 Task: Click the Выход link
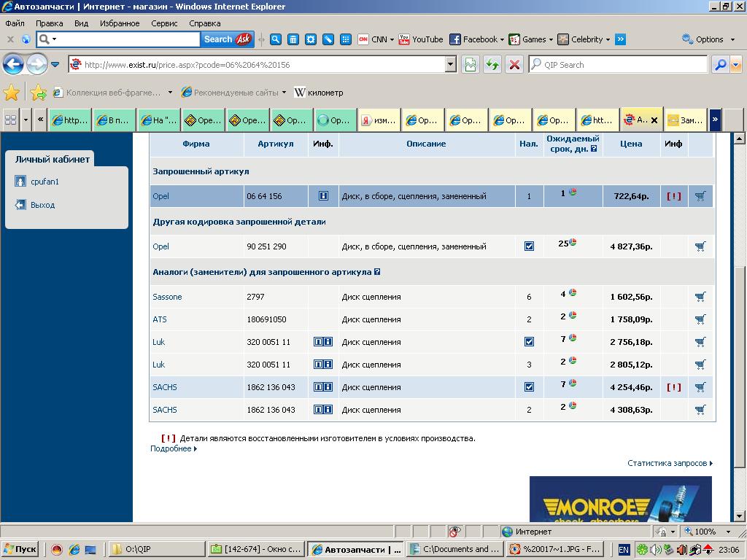[x=42, y=205]
